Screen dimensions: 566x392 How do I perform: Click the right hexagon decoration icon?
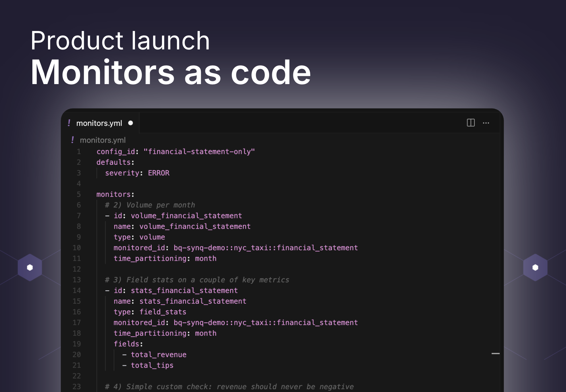tap(535, 267)
